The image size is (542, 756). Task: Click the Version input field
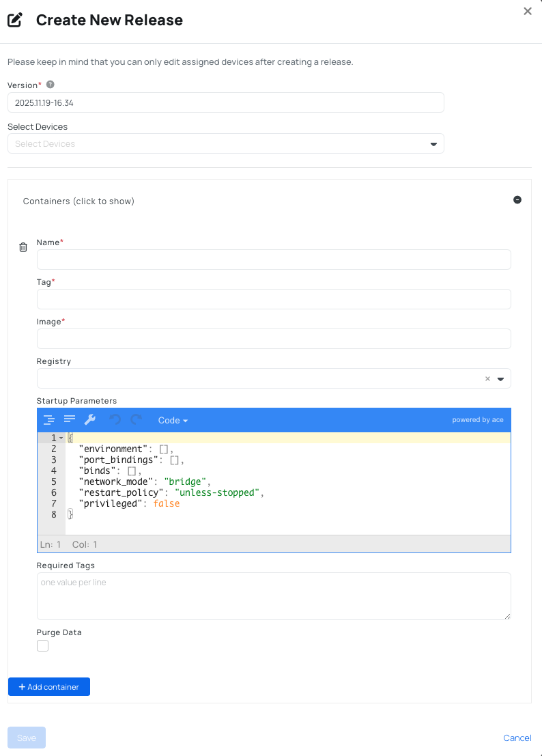(225, 102)
